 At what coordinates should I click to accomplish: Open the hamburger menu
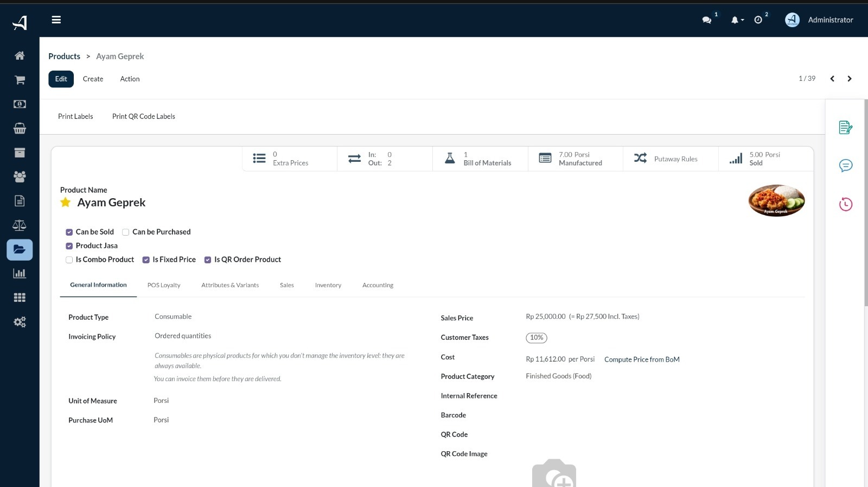(56, 20)
